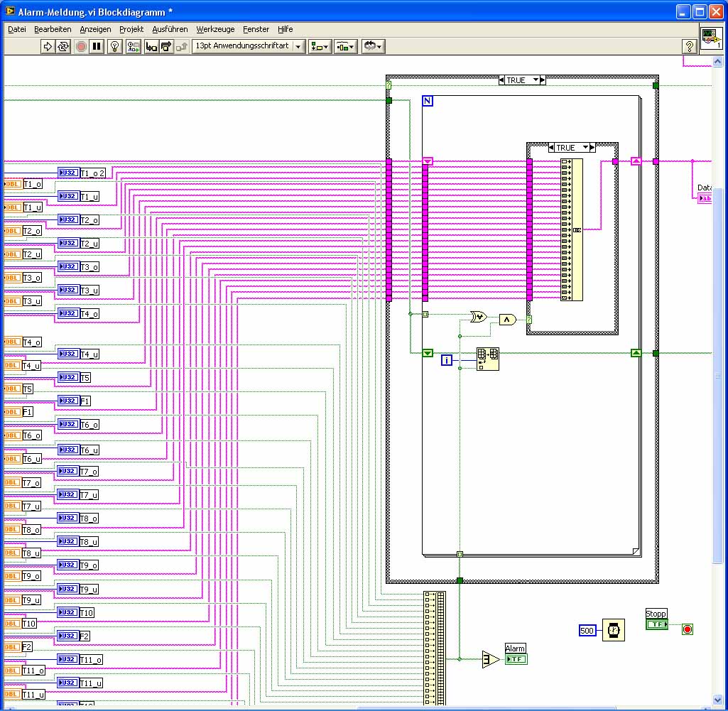728x711 pixels.
Task: Click the loop stop condition terminal
Action: pyautogui.click(x=687, y=629)
